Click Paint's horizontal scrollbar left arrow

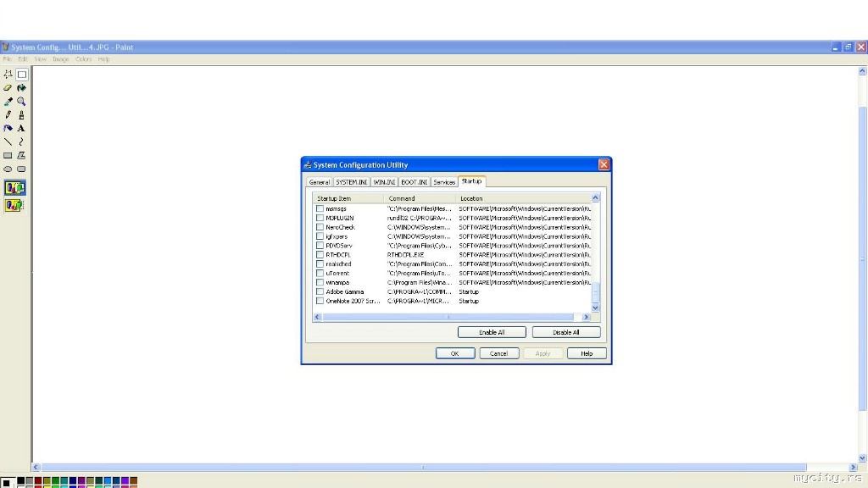pos(36,468)
